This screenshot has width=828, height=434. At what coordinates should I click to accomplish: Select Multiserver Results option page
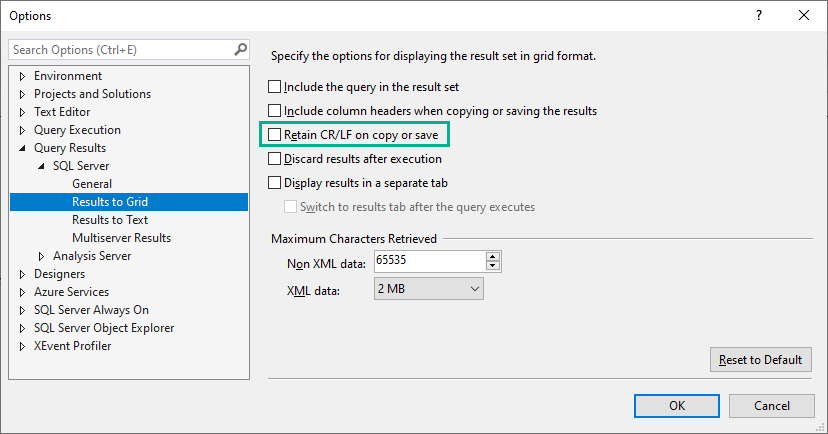(121, 238)
